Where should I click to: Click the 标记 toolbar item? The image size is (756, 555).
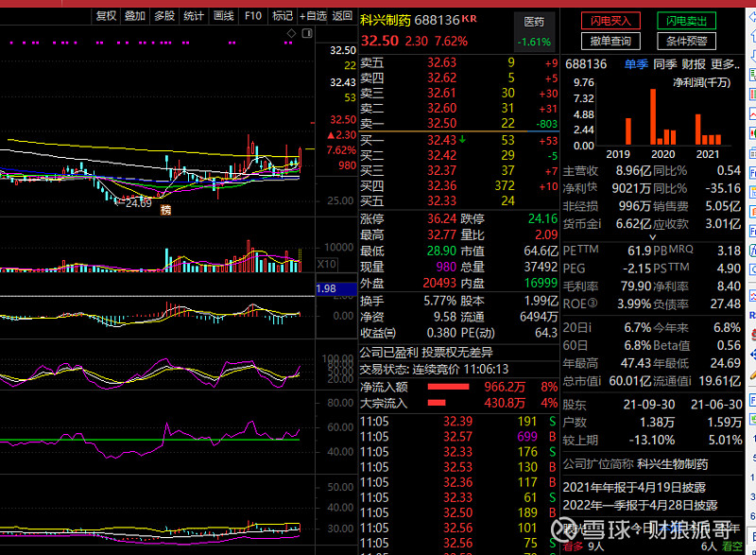click(283, 16)
